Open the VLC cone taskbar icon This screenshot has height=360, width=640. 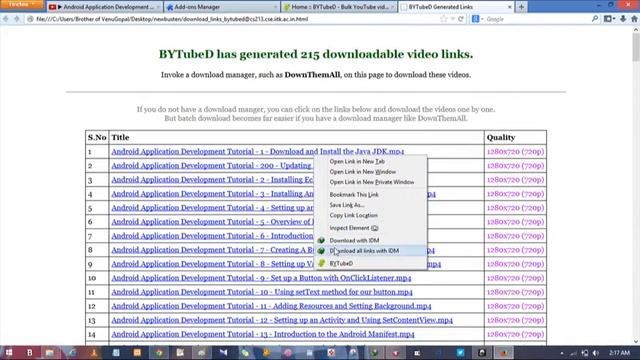click(x=94, y=352)
